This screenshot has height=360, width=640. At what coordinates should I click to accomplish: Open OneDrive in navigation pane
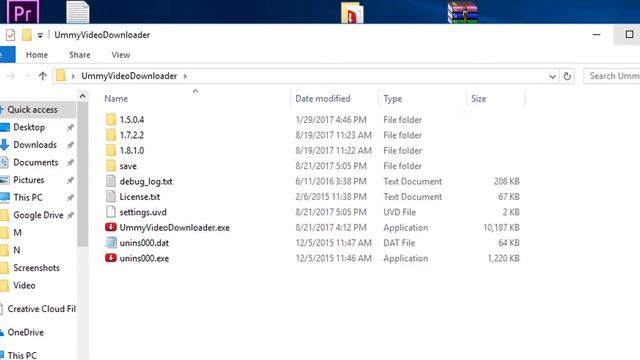(25, 332)
